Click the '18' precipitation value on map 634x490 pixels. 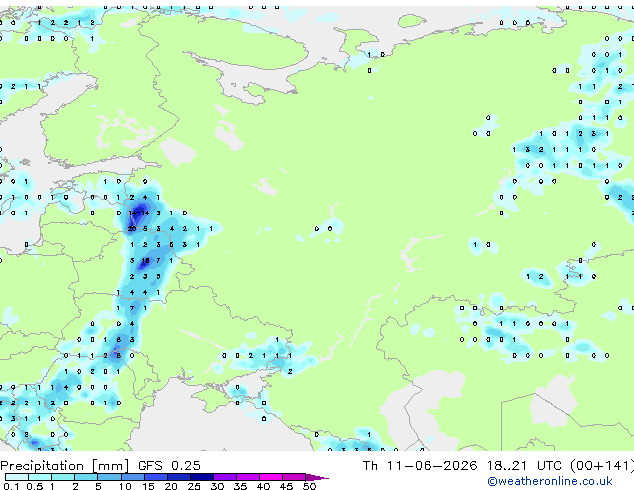(146, 261)
